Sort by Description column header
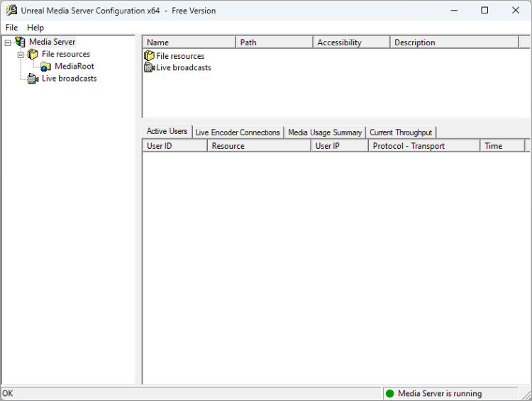The height and width of the screenshot is (401, 532). click(454, 43)
